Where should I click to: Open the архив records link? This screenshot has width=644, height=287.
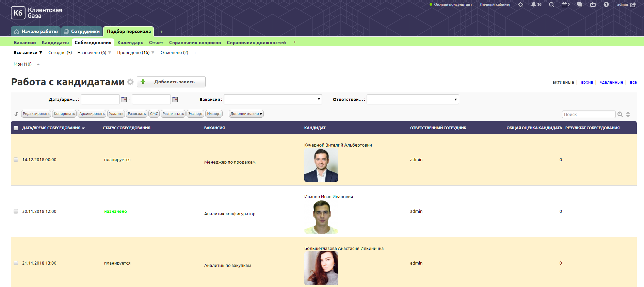tap(587, 82)
